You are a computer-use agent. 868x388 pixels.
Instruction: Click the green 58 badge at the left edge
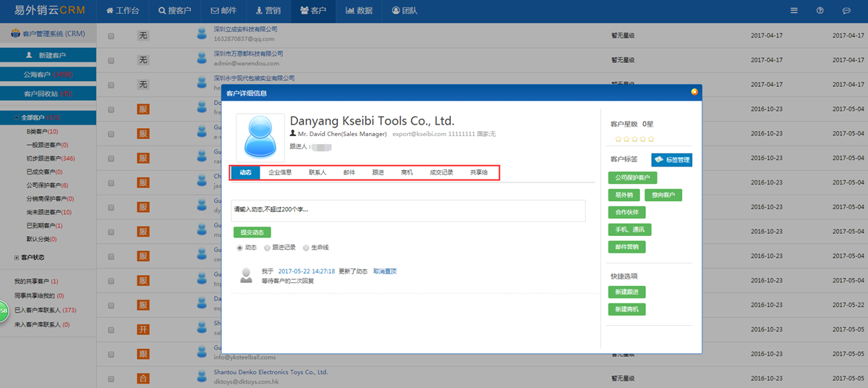coord(4,311)
